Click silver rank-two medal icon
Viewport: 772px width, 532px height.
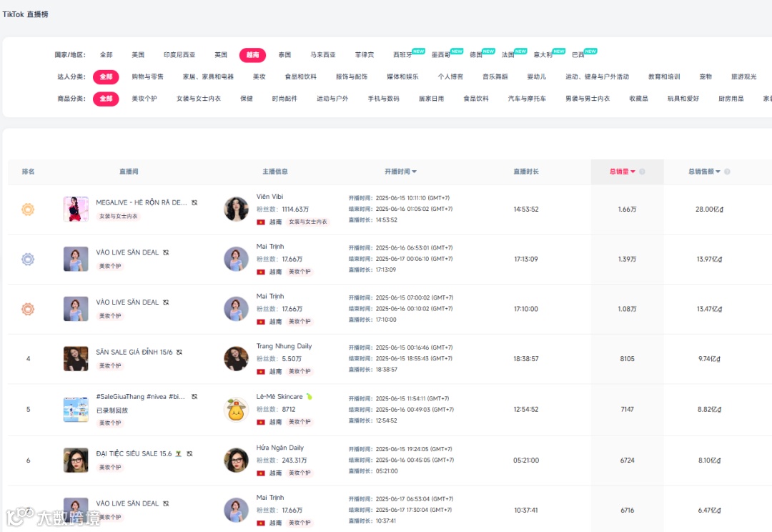tap(28, 259)
